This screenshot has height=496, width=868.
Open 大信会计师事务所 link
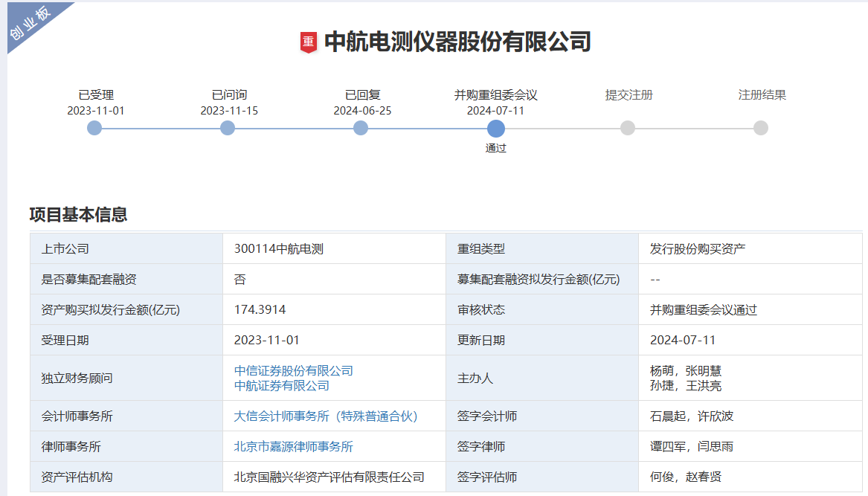click(x=326, y=416)
